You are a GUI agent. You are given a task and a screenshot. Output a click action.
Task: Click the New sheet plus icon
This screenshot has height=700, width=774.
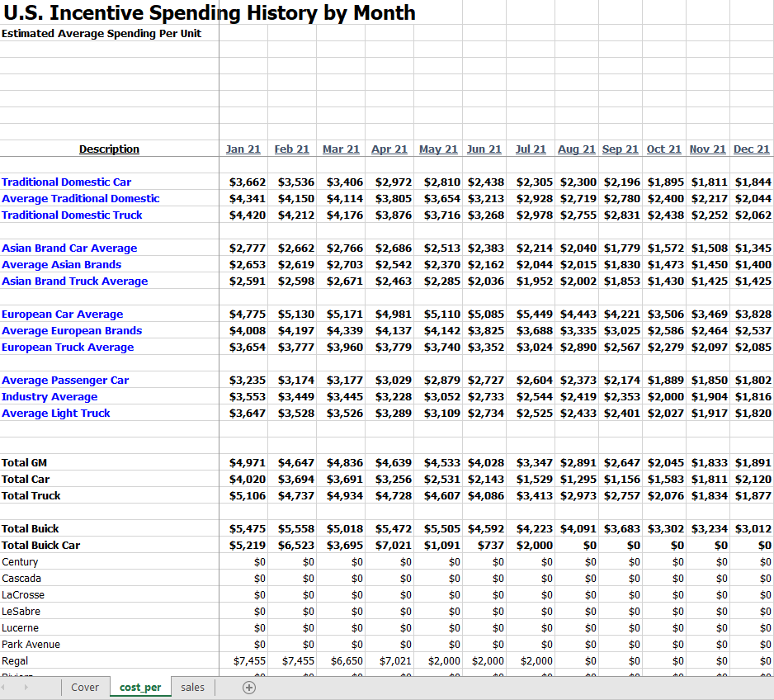point(248,688)
